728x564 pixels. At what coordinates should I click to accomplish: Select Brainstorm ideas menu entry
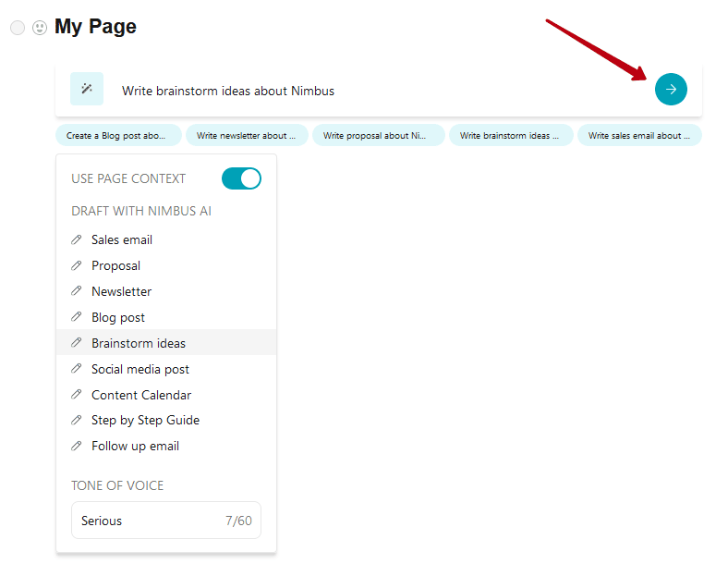point(166,343)
